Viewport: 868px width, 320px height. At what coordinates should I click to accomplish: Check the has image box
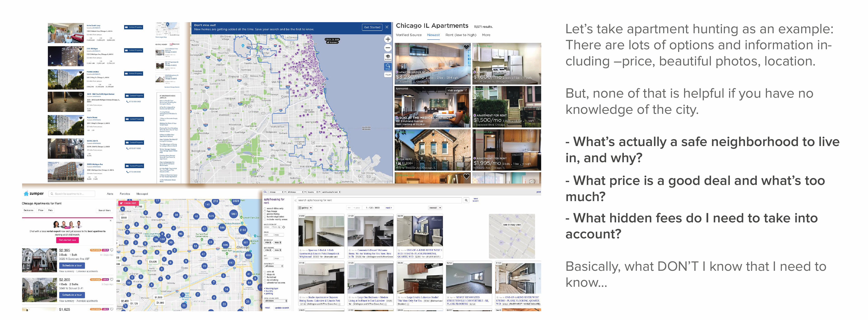click(265, 211)
